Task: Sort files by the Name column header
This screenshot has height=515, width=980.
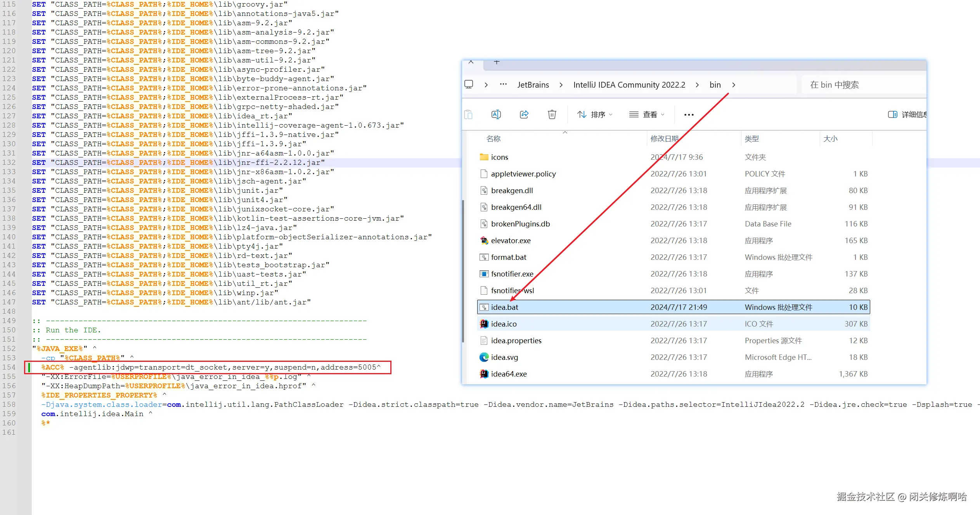Action: coord(493,138)
